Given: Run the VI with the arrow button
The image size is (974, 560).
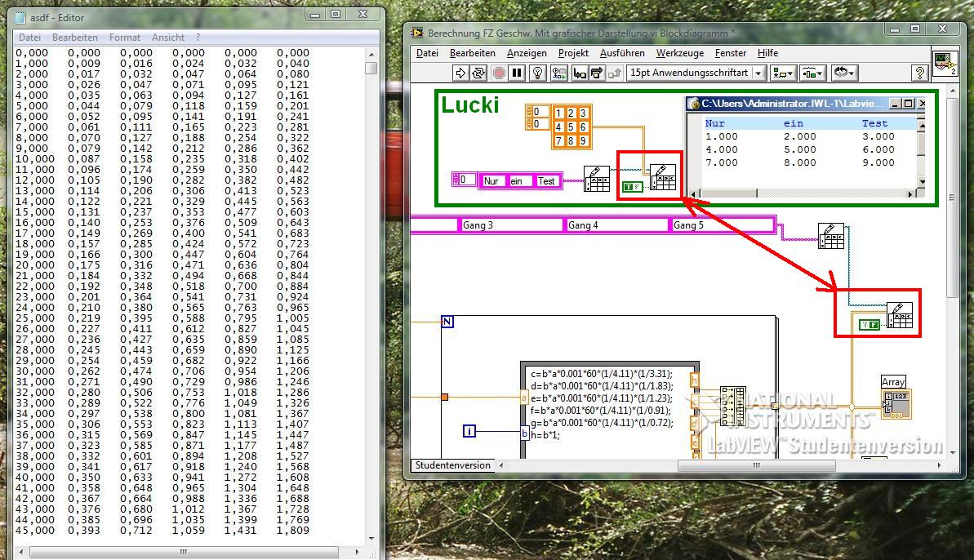Looking at the screenshot, I should coord(460,73).
